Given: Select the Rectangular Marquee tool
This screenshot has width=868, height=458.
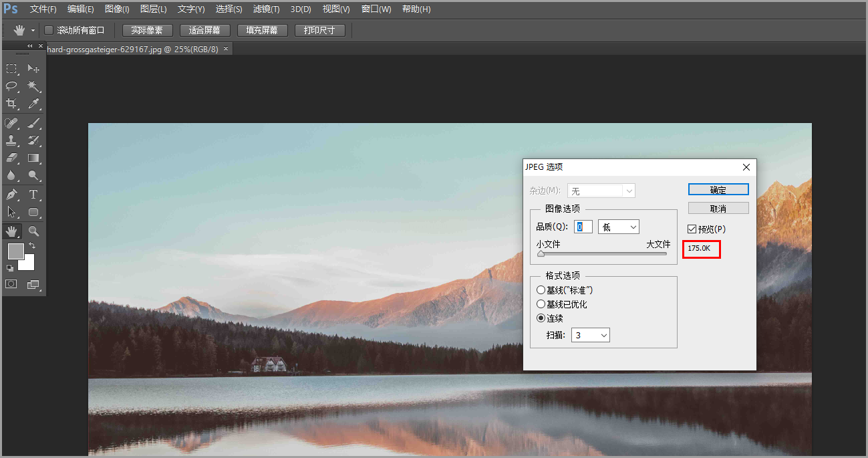Looking at the screenshot, I should coord(11,69).
